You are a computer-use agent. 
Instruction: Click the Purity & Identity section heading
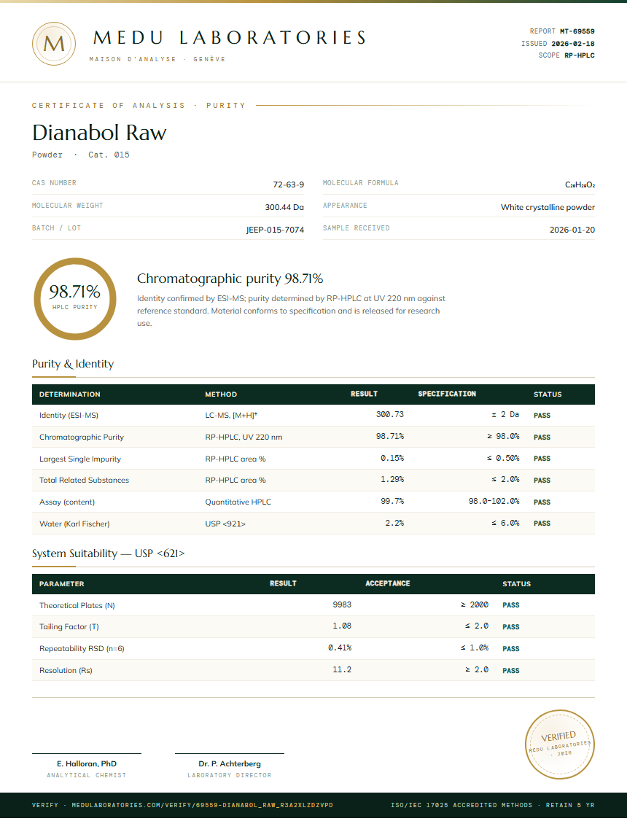[x=73, y=364]
